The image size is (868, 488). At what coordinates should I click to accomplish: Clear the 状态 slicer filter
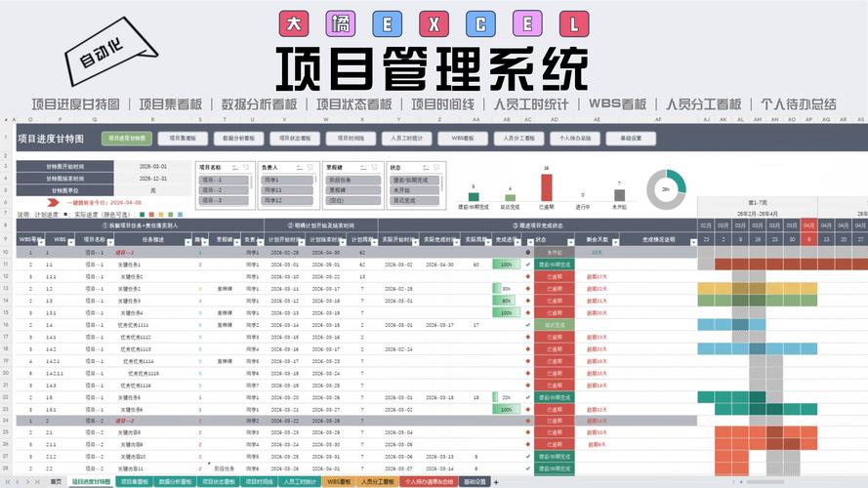click(x=436, y=167)
